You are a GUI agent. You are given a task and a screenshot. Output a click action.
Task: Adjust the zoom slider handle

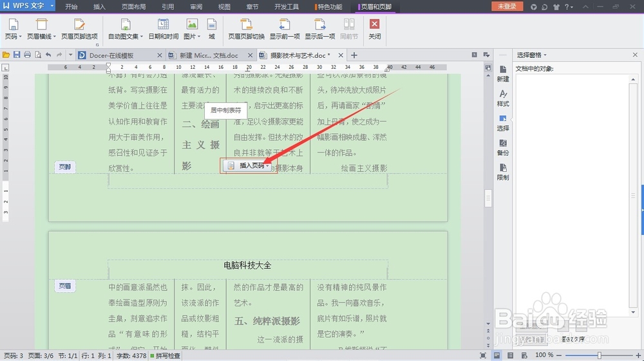pyautogui.click(x=599, y=355)
